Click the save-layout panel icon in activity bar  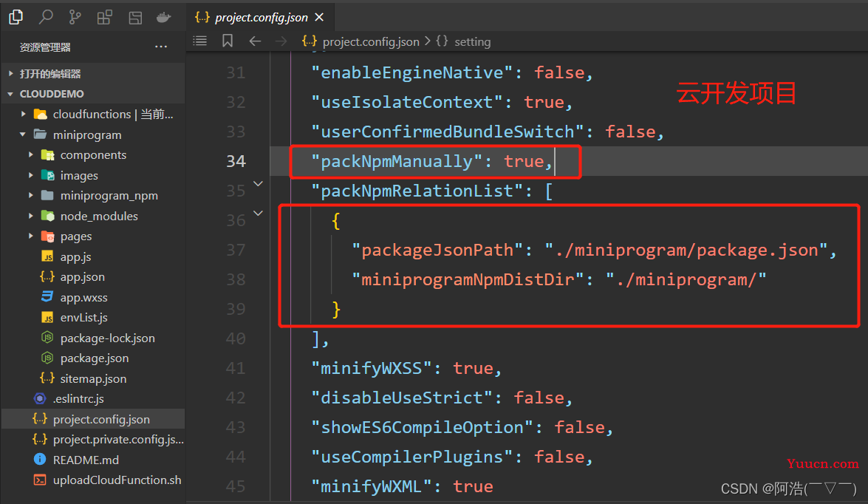[x=135, y=18]
